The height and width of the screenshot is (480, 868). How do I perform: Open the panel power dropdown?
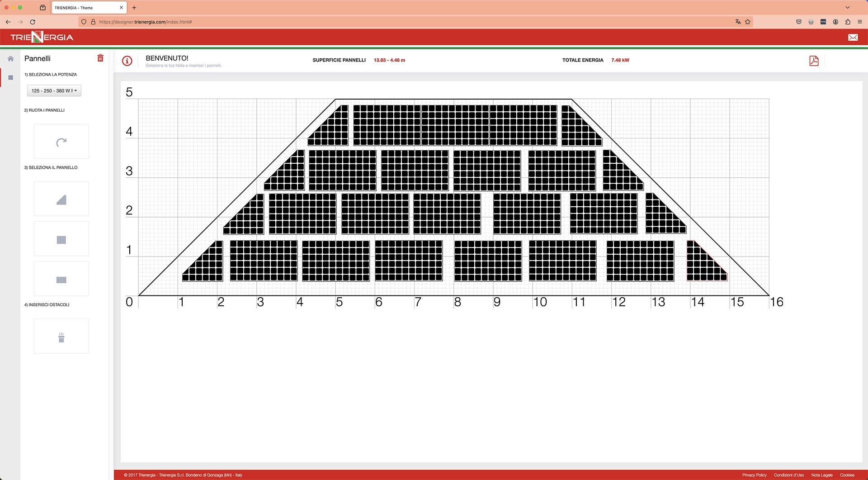(54, 91)
